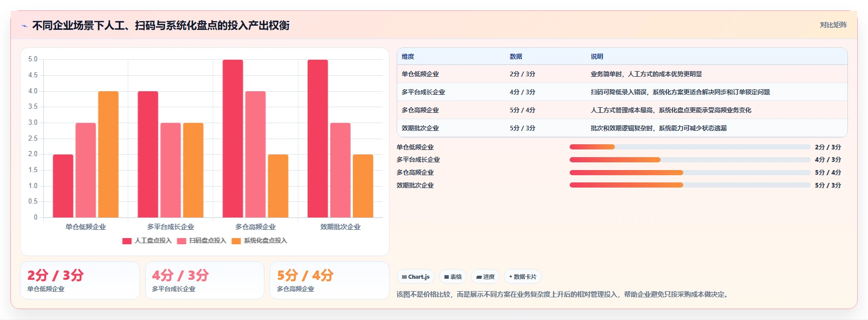Select the 多仓高频企业 cell in the table
Screen dimensions: 868x320
click(x=420, y=110)
